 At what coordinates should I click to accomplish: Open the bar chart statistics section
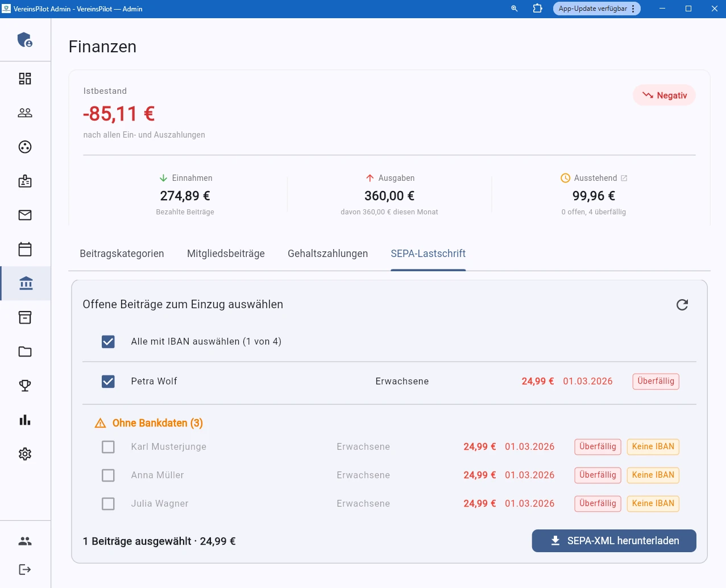(x=24, y=420)
